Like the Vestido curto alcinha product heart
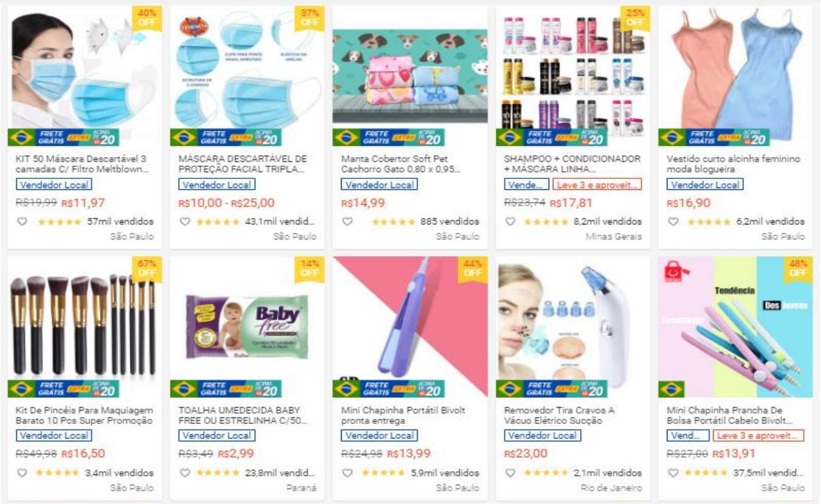Viewport: 821px width, 504px height. point(673,221)
